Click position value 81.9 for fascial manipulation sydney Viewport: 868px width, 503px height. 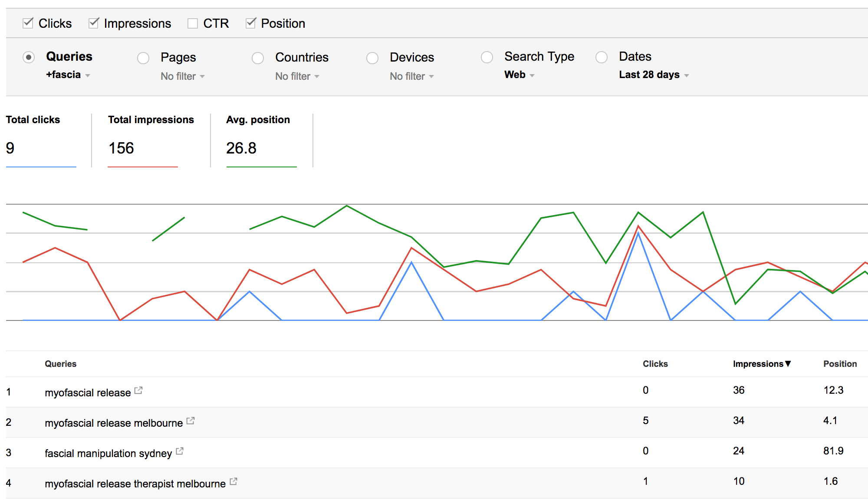point(833,451)
